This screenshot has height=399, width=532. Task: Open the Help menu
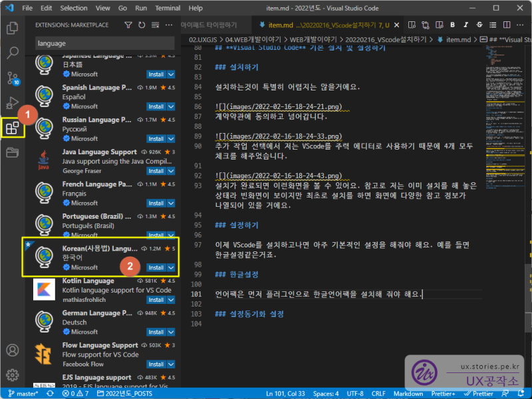tap(196, 8)
